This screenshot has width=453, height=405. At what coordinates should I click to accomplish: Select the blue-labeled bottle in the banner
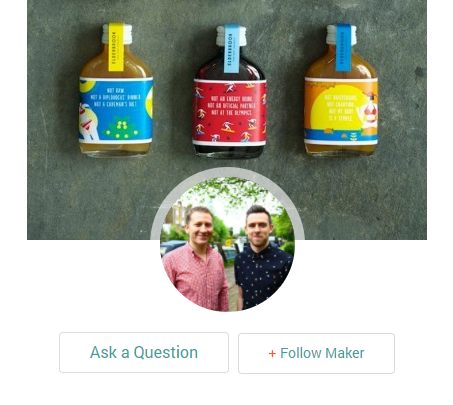pos(116,90)
